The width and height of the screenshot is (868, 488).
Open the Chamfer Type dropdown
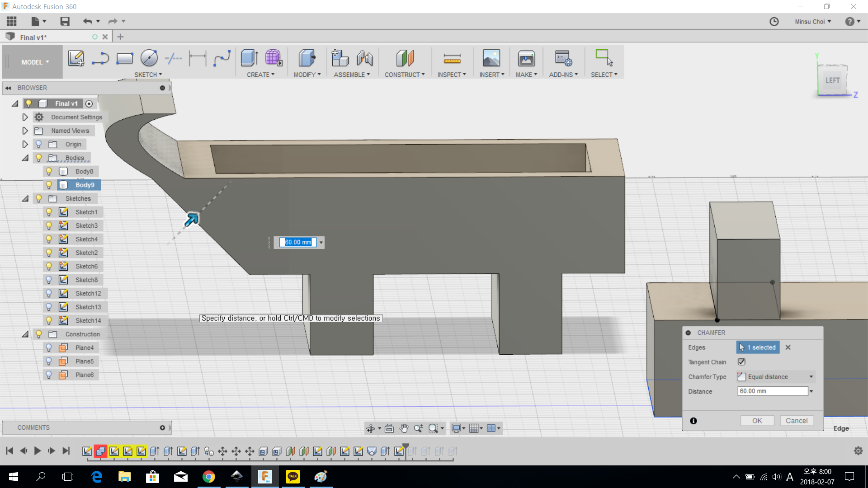(776, 377)
